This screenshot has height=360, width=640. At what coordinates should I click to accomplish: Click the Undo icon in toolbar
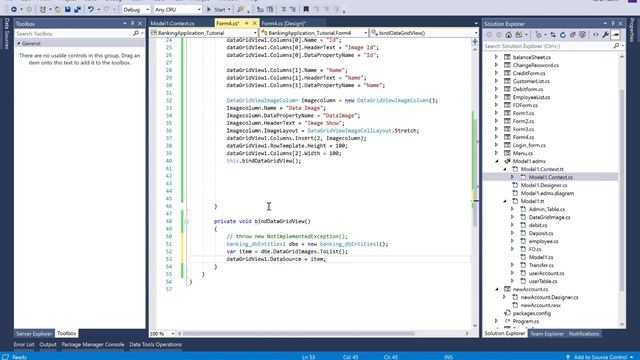(x=91, y=9)
